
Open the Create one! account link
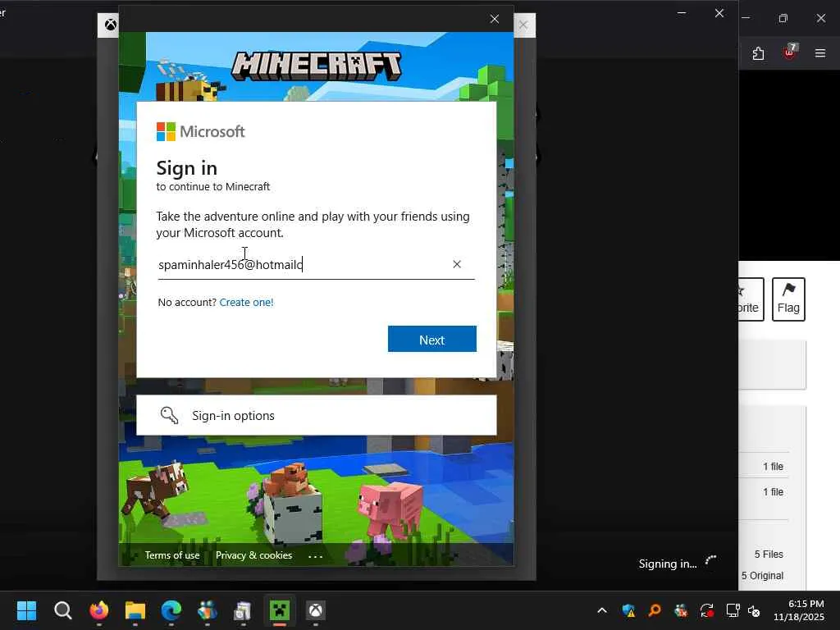[x=246, y=302]
